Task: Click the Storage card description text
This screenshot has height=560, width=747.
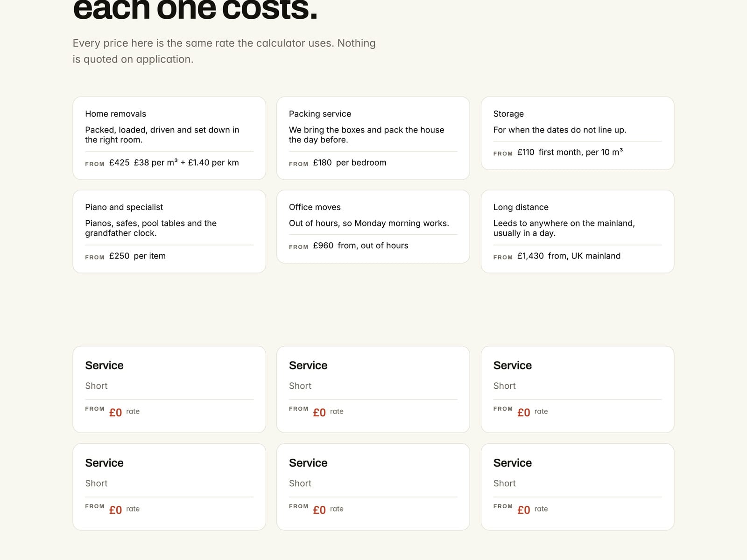Action: pos(560,130)
